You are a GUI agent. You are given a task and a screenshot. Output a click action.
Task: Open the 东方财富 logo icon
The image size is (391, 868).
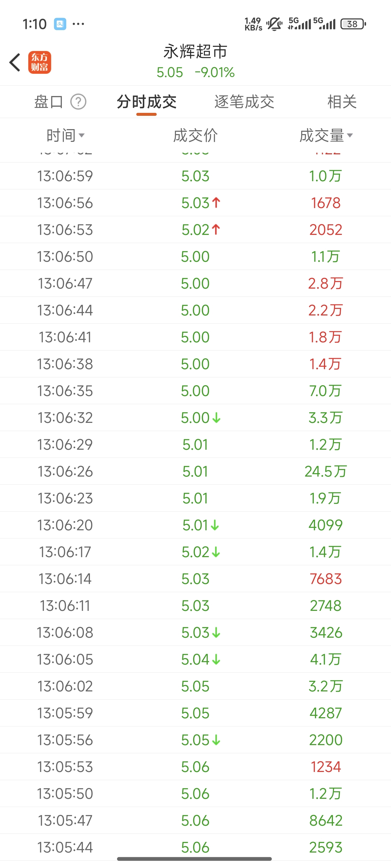pyautogui.click(x=39, y=62)
